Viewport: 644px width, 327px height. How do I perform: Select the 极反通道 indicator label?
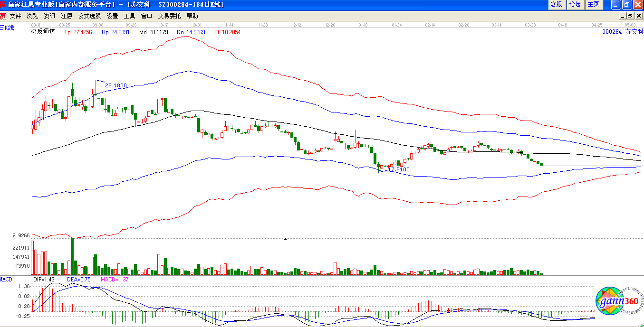(43, 32)
